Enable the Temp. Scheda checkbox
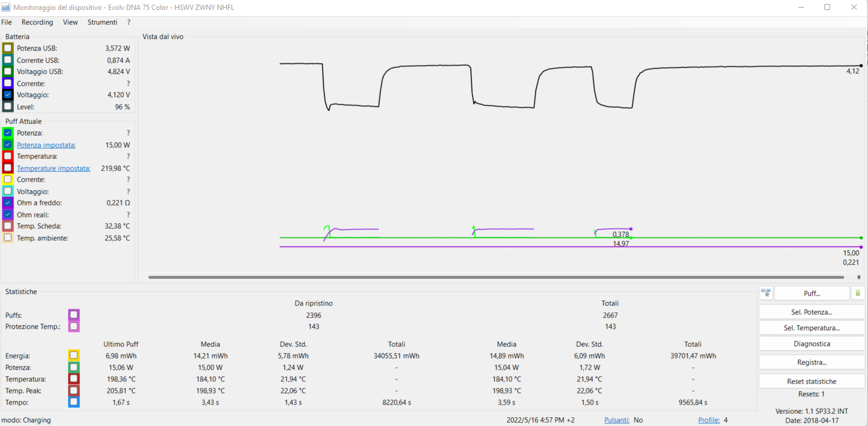 [8, 226]
